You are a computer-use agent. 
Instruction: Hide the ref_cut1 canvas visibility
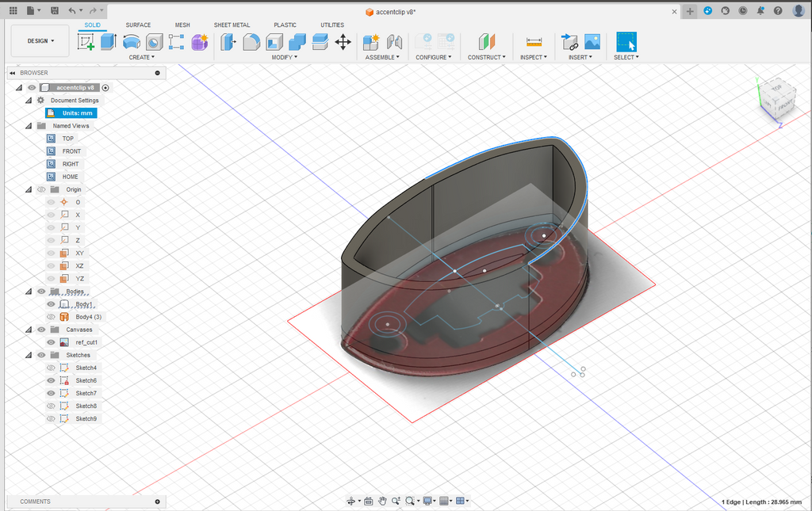[51, 342]
